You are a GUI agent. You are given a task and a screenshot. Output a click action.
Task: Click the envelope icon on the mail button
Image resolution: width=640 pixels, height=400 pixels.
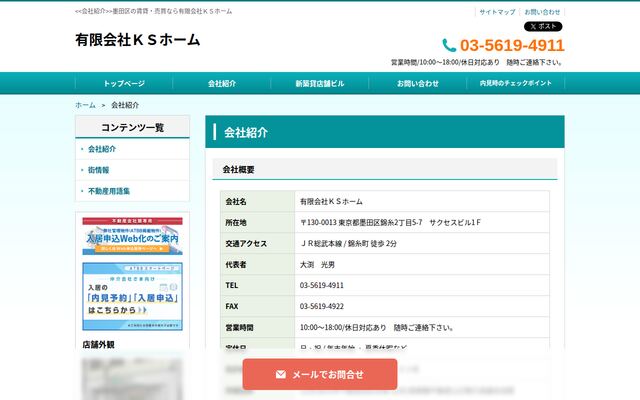click(281, 374)
